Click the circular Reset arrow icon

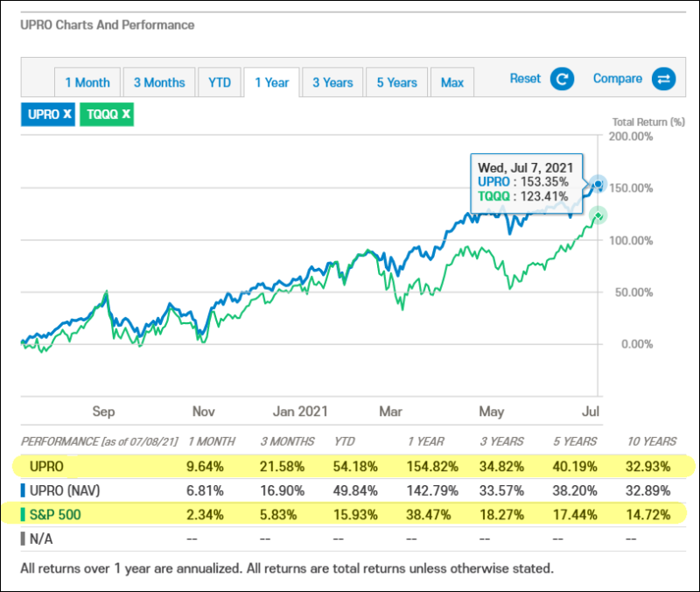[x=562, y=80]
